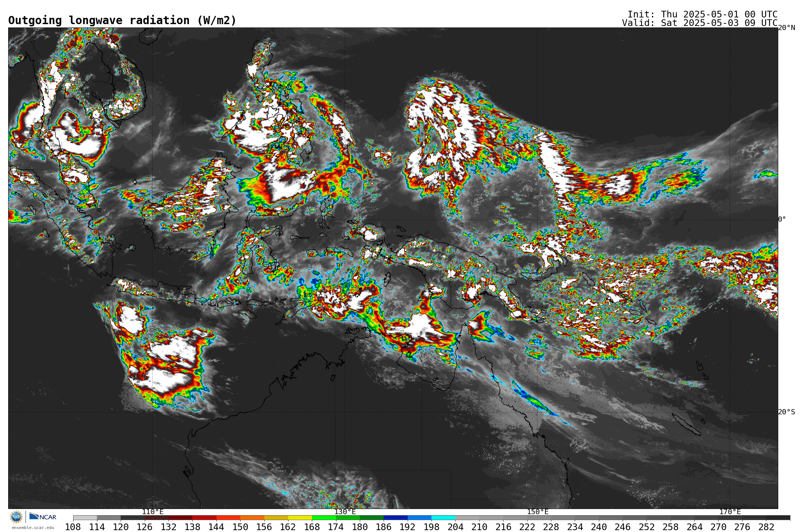
Task: Click the 'Outgoing longwave radiation (W/m2)' title
Action: click(x=122, y=20)
